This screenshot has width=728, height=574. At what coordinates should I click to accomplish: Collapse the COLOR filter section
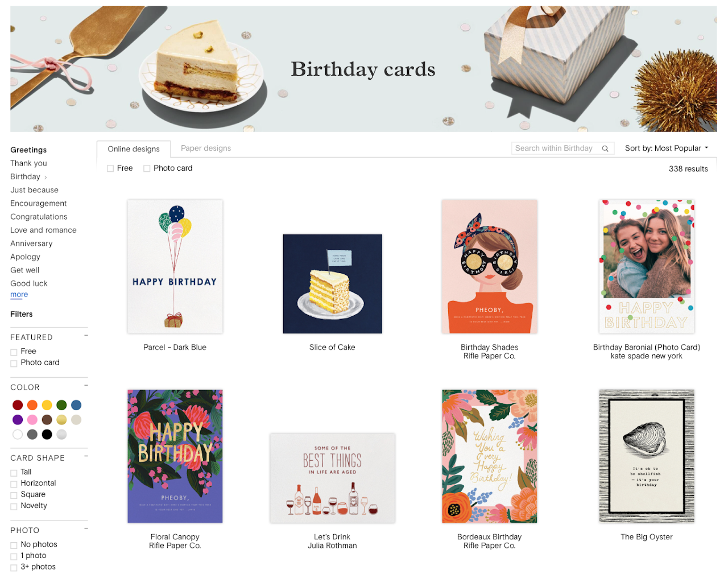[86, 386]
